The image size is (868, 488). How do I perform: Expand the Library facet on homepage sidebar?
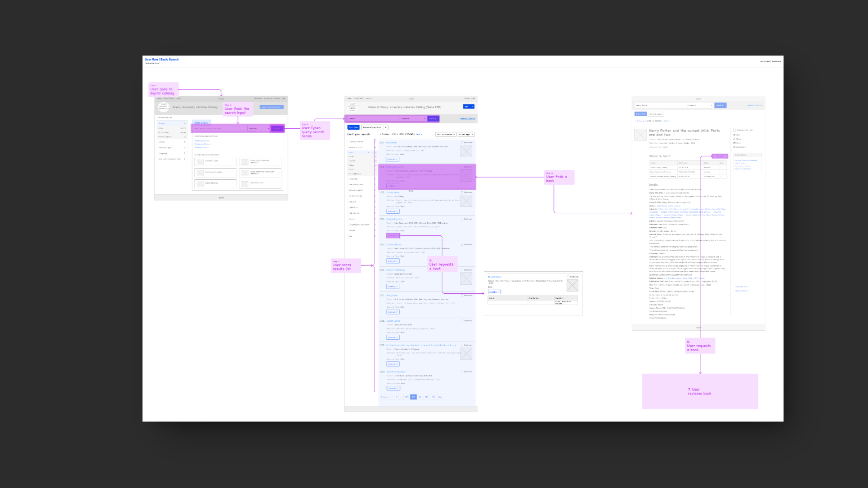point(172,142)
